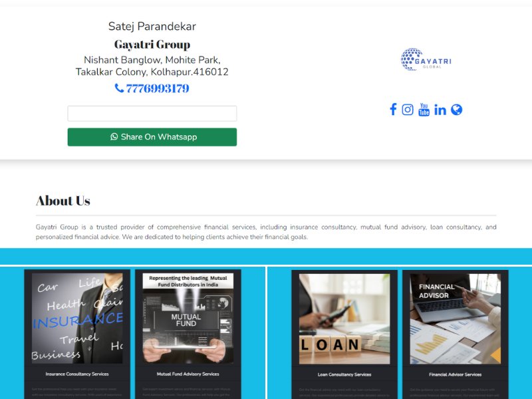Viewport: 532px width, 399px height.
Task: Open the LinkedIn icon link
Action: (440, 110)
